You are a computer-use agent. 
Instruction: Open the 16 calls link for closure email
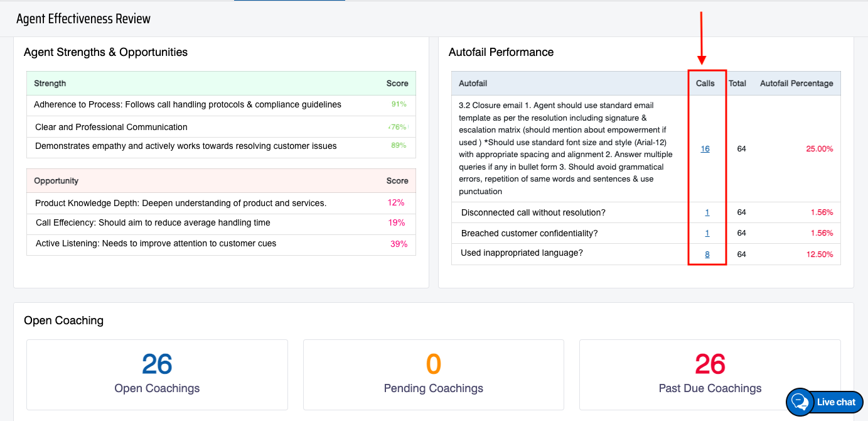pos(705,149)
